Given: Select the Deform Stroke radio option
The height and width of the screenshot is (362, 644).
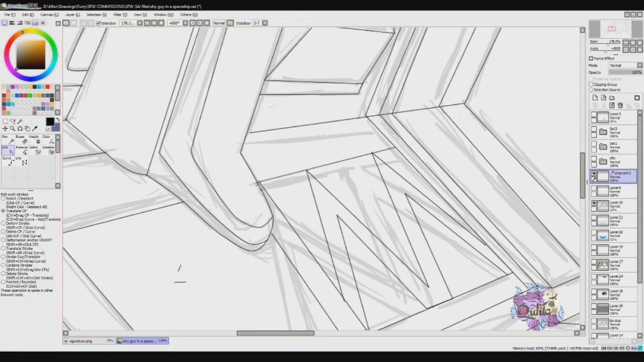Looking at the screenshot, I should (x=3, y=223).
